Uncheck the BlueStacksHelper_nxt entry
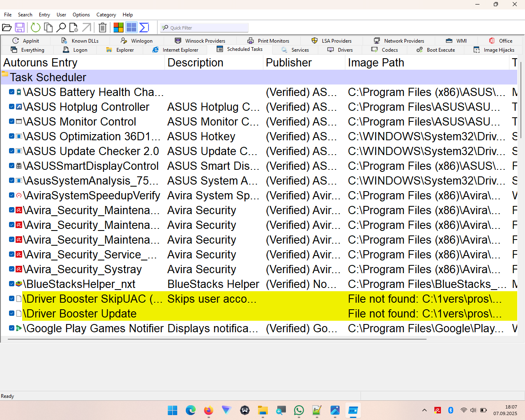Screen dimensions: 525x420 [12, 284]
